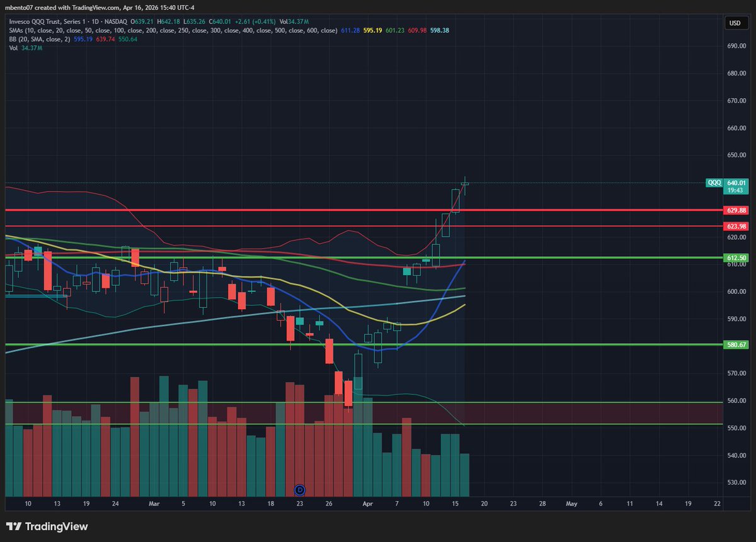756x542 pixels.
Task: Select the 580.67 green line label
Action: tap(736, 345)
